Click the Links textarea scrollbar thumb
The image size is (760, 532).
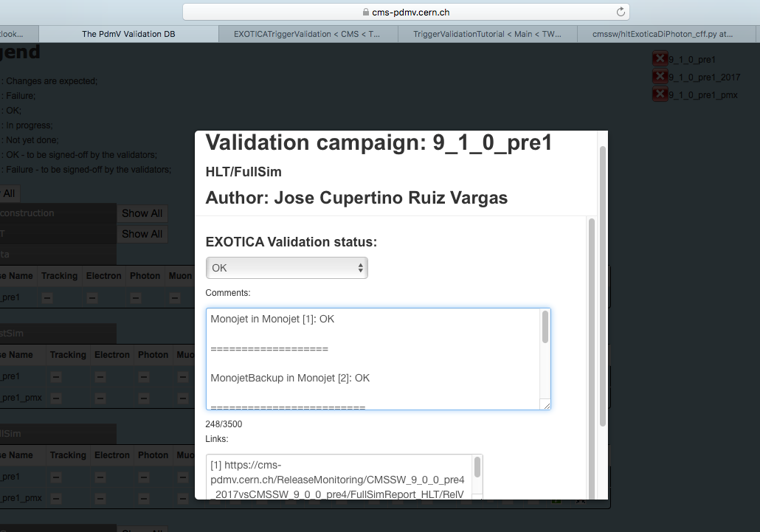pos(477,467)
